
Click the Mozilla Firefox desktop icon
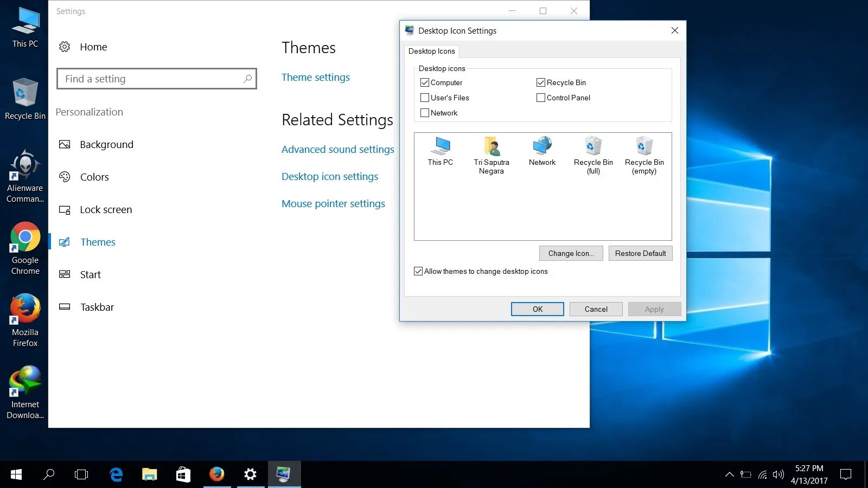[25, 320]
